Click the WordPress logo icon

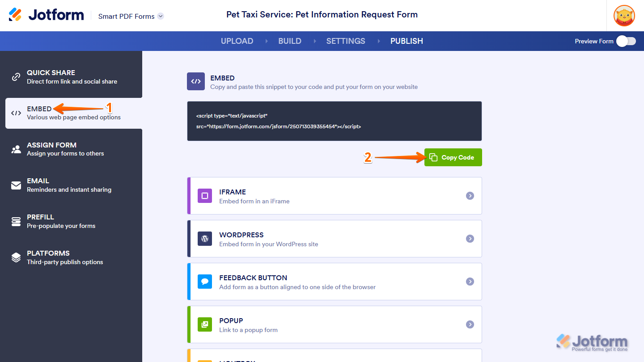[205, 239]
